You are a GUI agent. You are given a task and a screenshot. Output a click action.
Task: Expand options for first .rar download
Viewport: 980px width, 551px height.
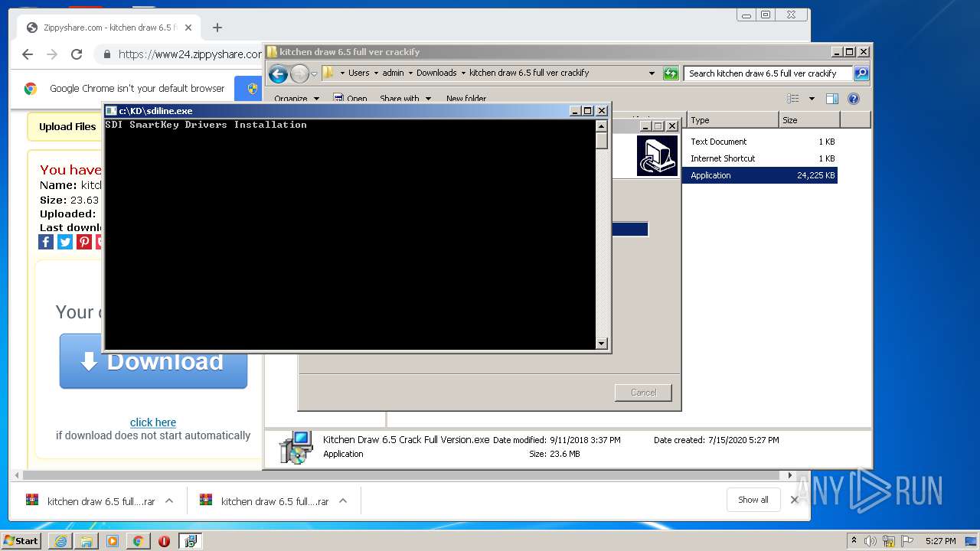click(169, 500)
